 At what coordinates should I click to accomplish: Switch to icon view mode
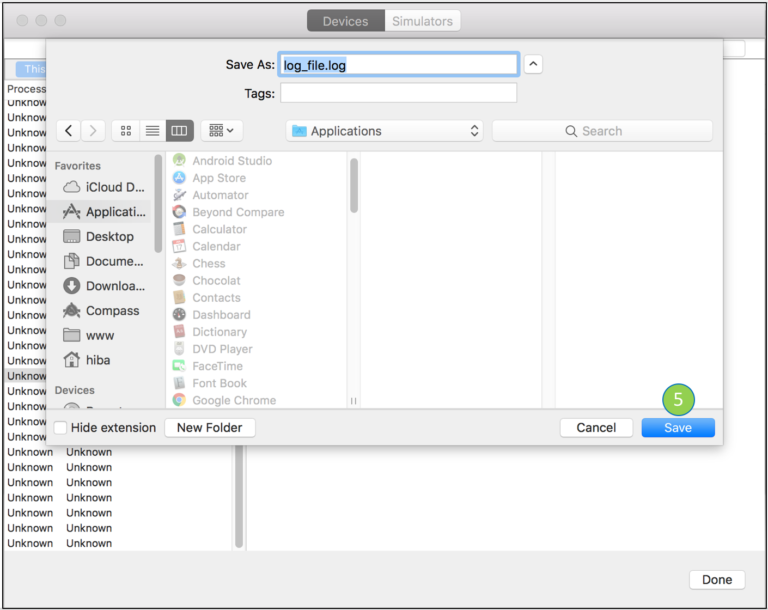pyautogui.click(x=126, y=131)
